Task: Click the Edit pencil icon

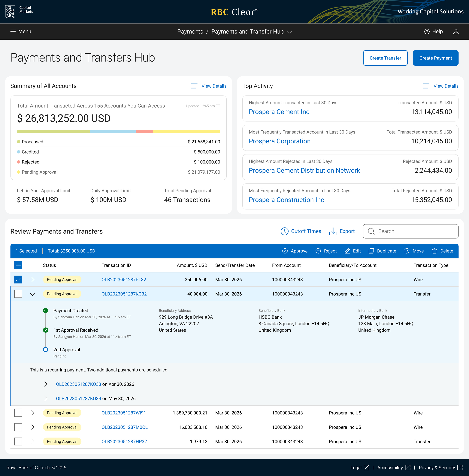Action: click(x=347, y=251)
